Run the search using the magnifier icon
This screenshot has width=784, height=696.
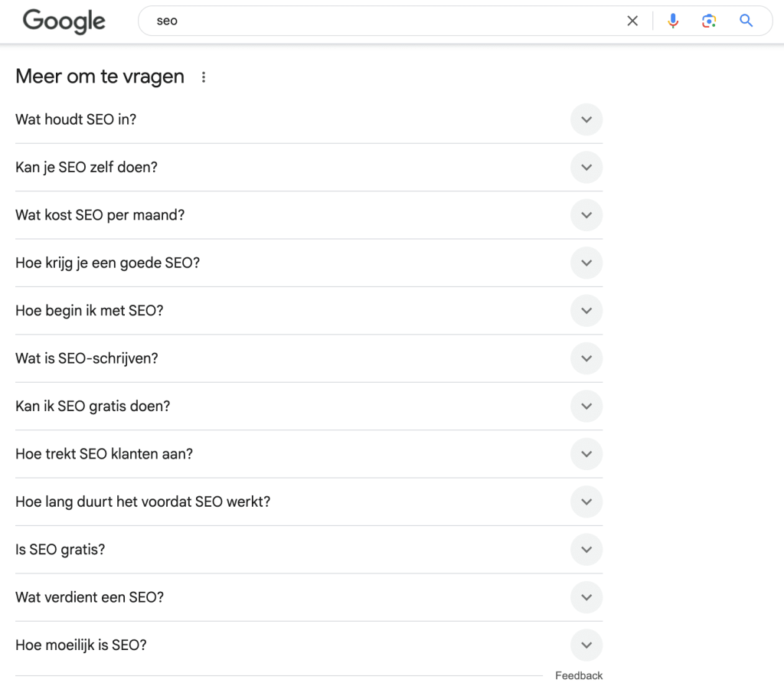746,21
